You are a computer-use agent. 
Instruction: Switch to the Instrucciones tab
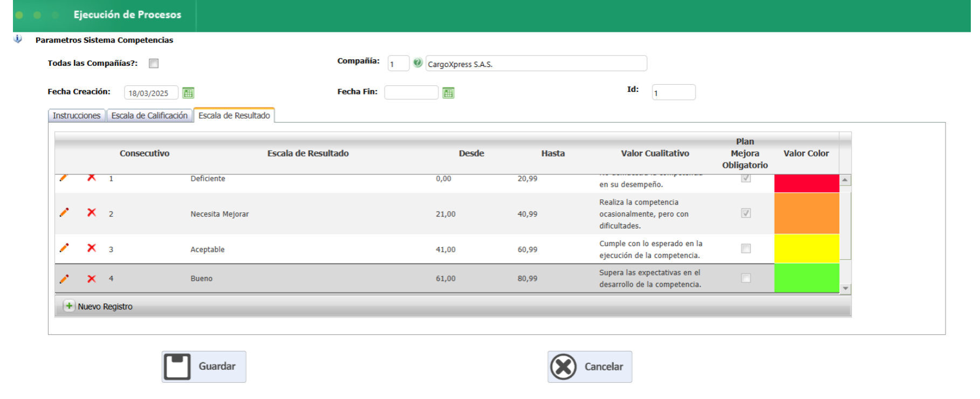click(x=77, y=116)
